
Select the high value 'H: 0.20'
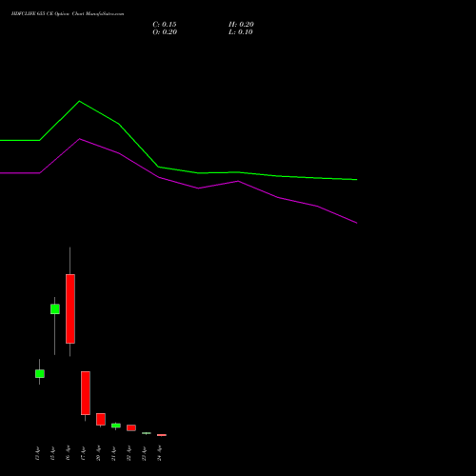[x=241, y=25]
